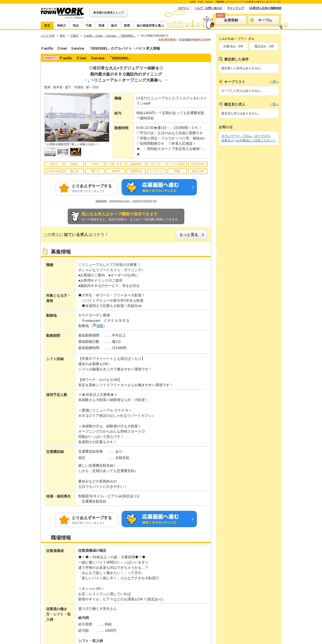
Task: Select the 群馬 prefecture tab
Action: pos(127,26)
